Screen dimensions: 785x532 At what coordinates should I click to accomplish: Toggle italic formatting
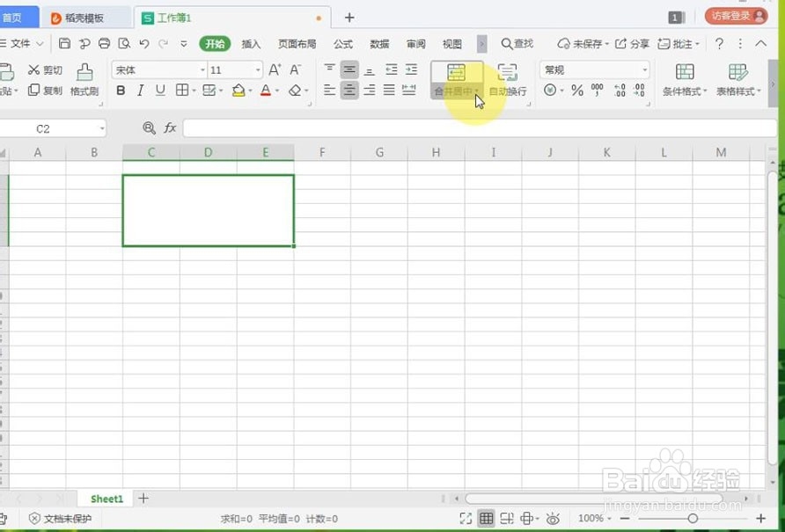click(141, 91)
